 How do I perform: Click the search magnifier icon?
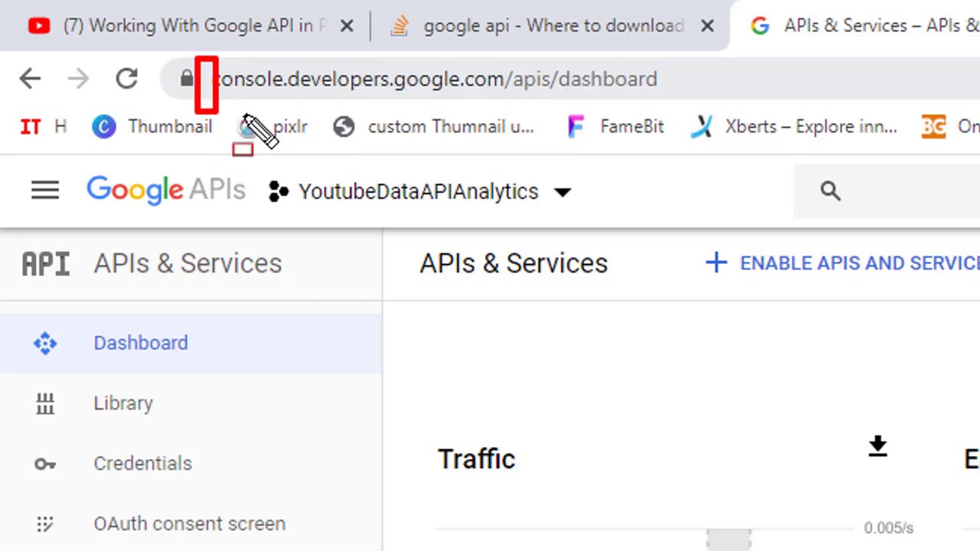pyautogui.click(x=831, y=191)
